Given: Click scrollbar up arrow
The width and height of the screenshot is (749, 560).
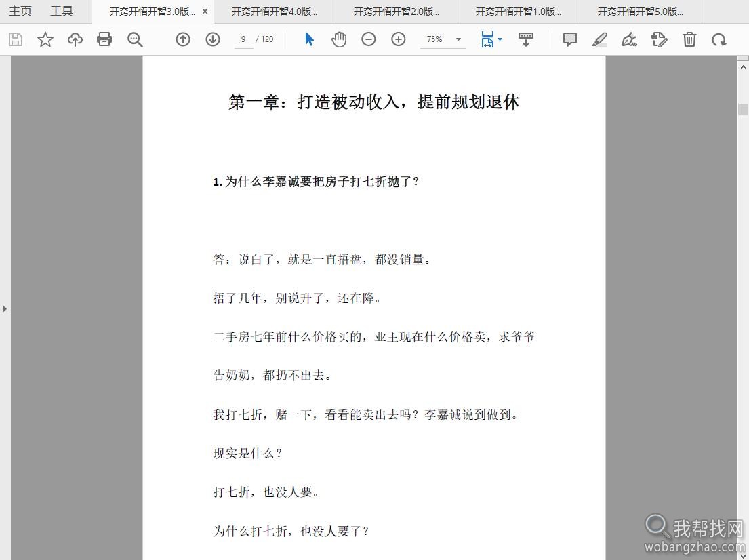Looking at the screenshot, I should [x=743, y=68].
